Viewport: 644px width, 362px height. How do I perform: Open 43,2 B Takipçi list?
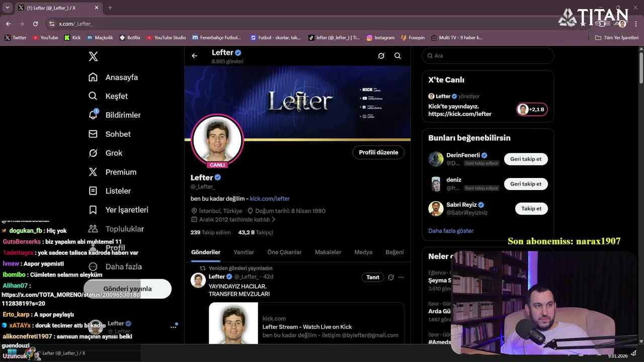(x=256, y=232)
